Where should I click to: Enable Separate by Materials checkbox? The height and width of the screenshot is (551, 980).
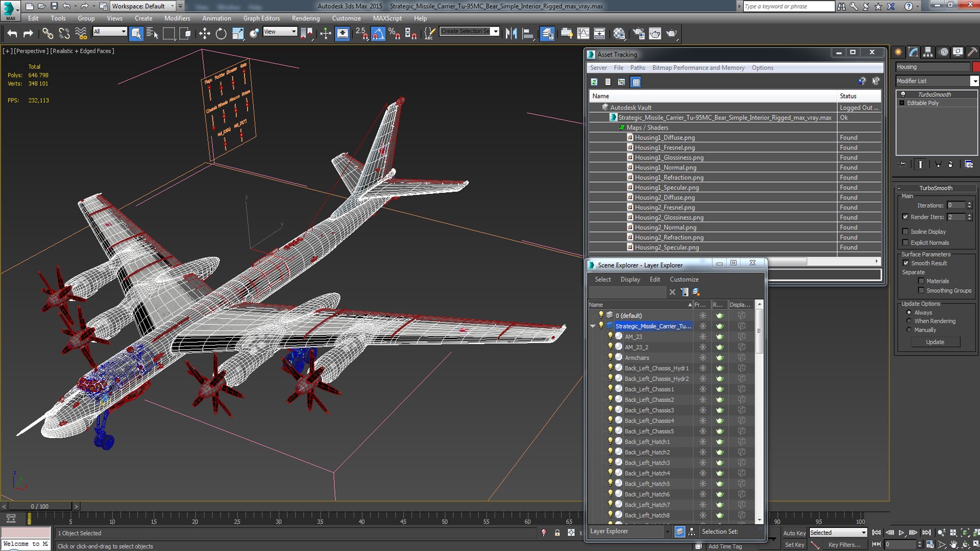[921, 281]
